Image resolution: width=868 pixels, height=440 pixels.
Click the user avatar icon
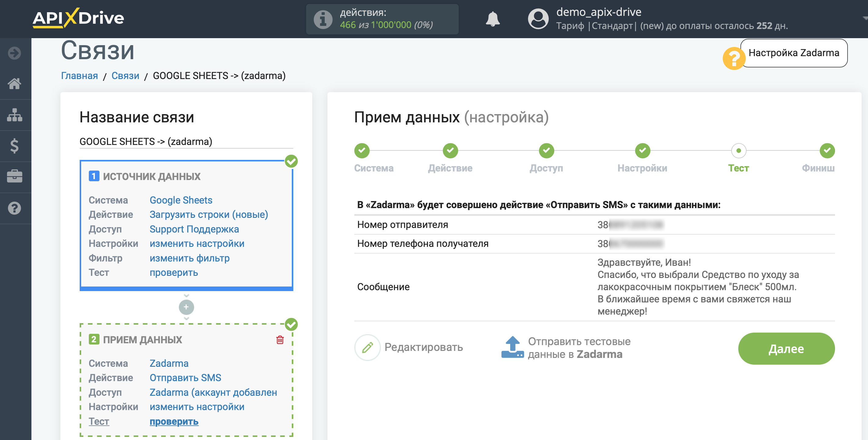[538, 19]
